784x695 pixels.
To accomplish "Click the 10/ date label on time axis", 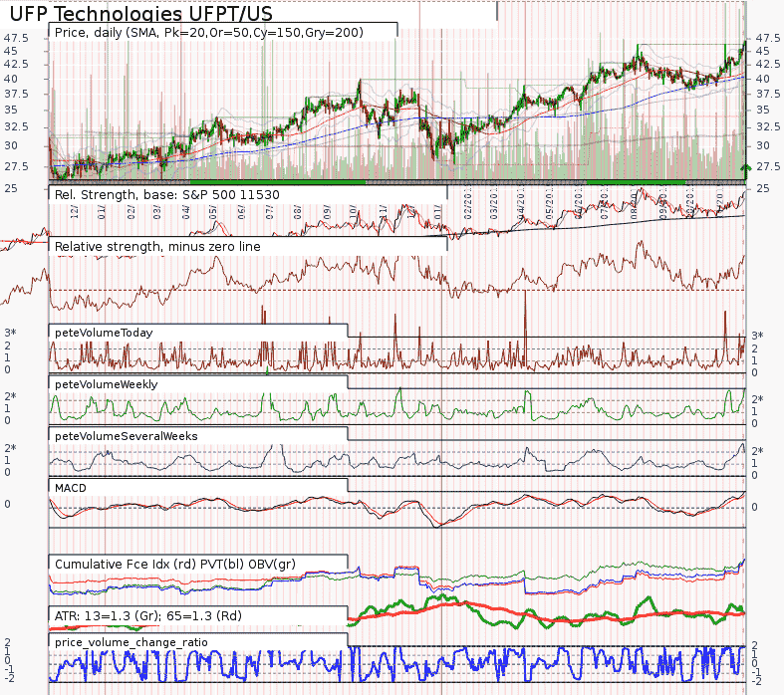I will tap(353, 212).
